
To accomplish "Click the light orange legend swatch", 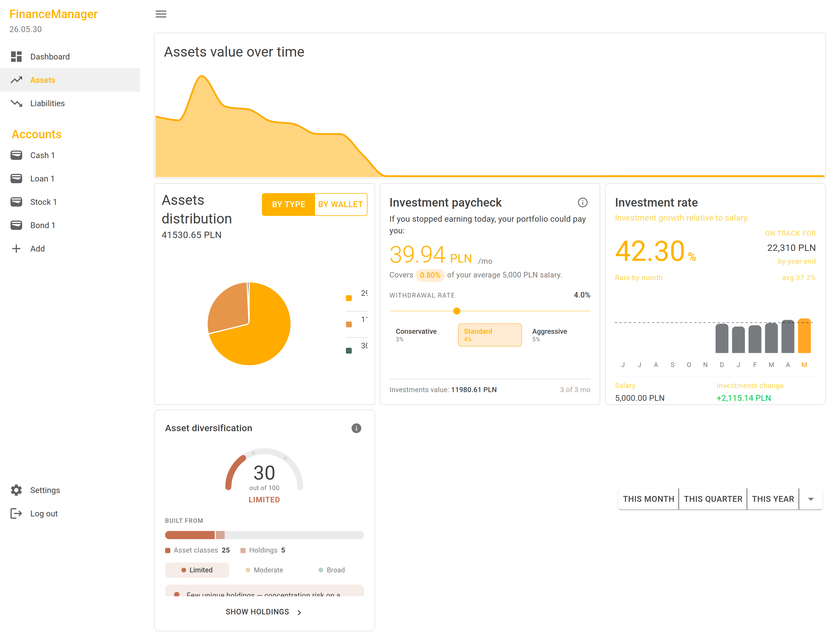I will click(x=349, y=324).
